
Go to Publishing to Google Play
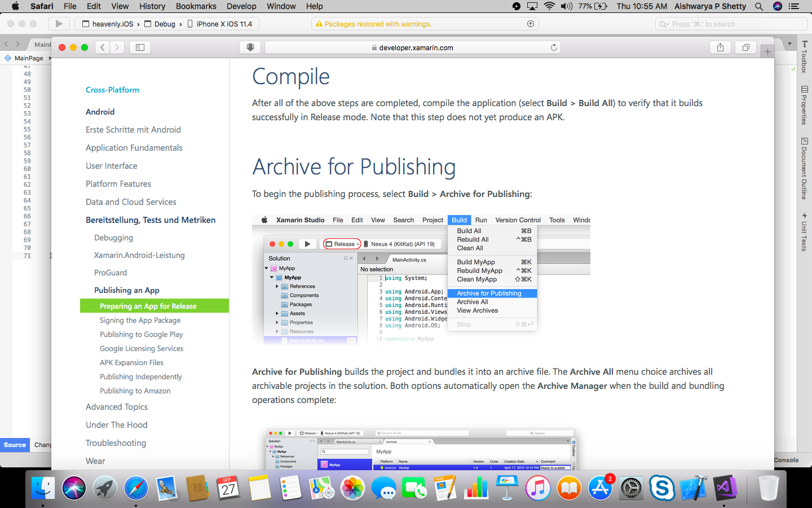(x=142, y=334)
